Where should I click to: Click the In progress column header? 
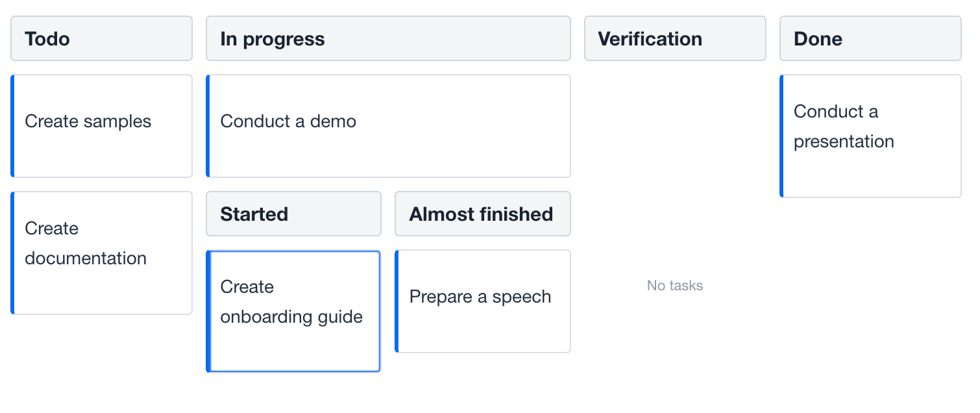click(x=388, y=38)
